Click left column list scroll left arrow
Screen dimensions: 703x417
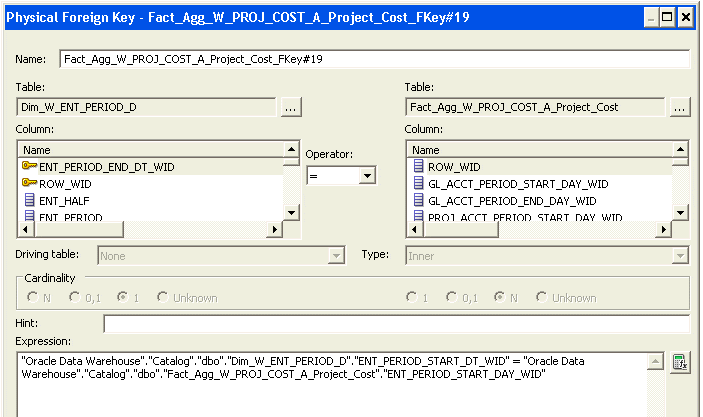coord(26,230)
